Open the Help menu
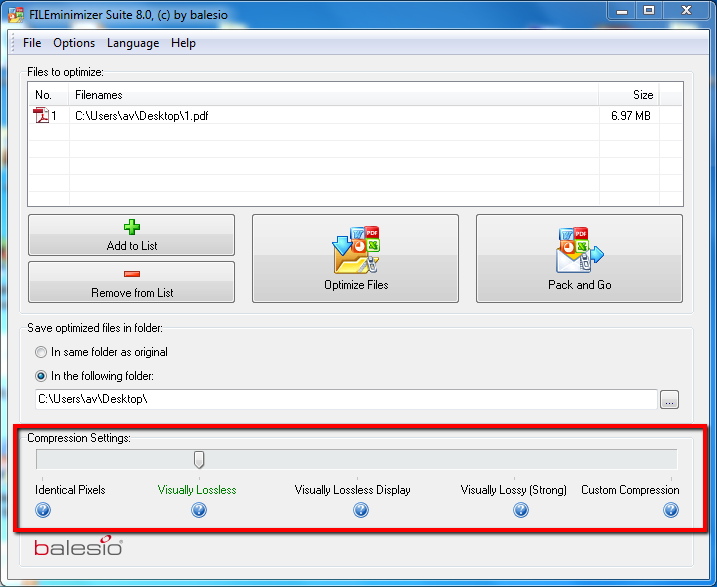The height and width of the screenshot is (587, 717). click(183, 43)
